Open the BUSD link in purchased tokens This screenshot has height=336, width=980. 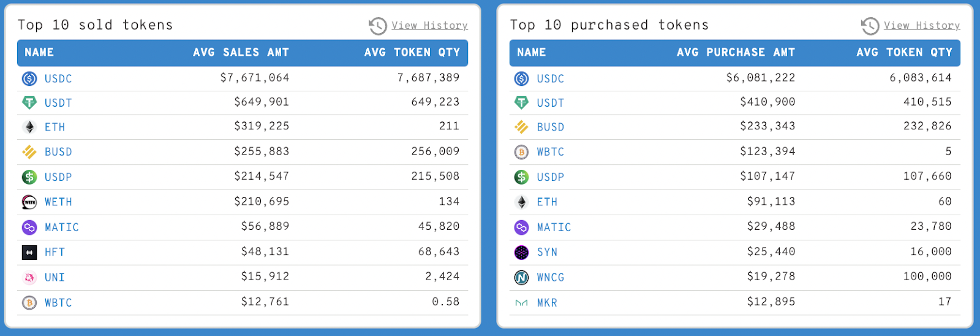pos(551,127)
